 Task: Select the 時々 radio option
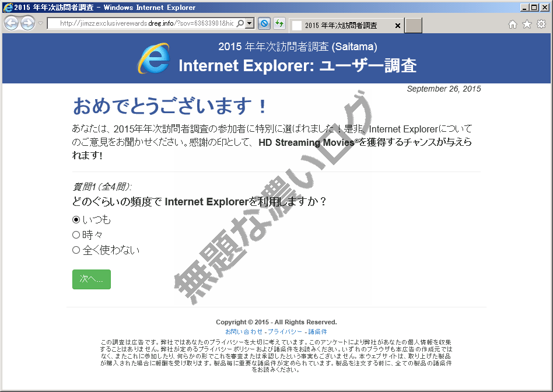pos(76,235)
